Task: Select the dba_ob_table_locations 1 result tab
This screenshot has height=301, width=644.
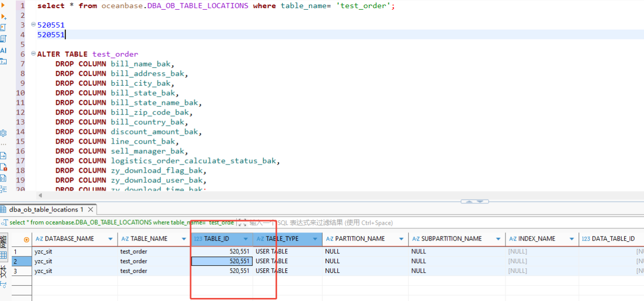Action: (46, 210)
